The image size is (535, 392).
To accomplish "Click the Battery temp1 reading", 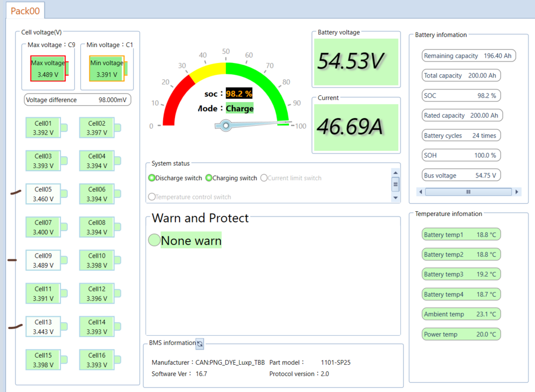I will point(461,235).
